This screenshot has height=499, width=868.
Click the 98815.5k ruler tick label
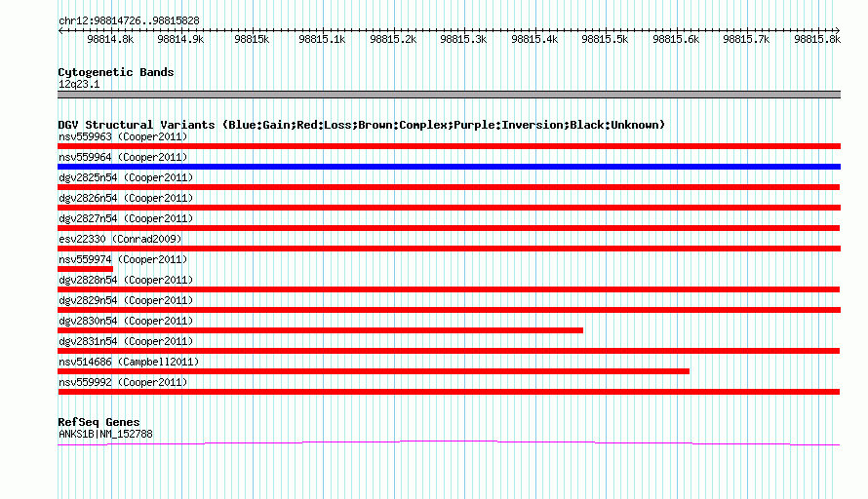(x=605, y=39)
